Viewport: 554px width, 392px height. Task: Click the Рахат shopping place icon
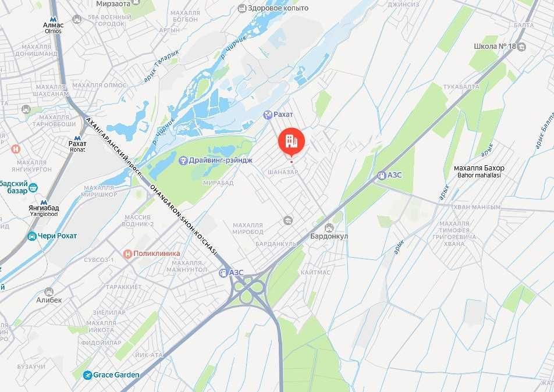click(268, 115)
